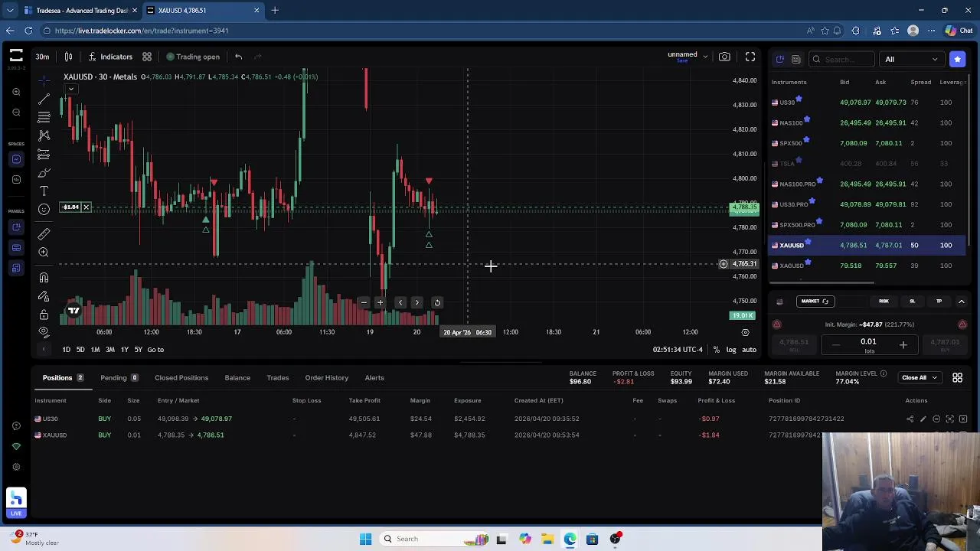Screen dimensions: 980x551
Task: Open the Close All dropdown
Action: (919, 377)
